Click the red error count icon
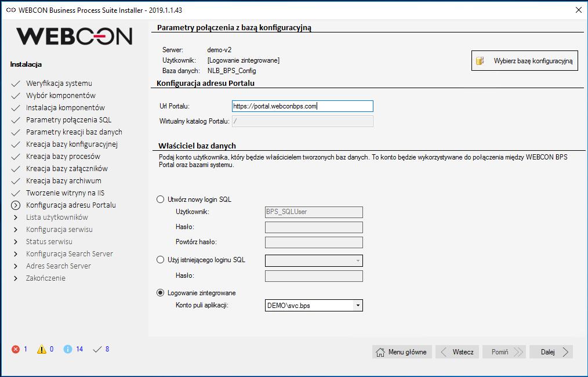The height and width of the screenshot is (377, 588). pos(16,349)
